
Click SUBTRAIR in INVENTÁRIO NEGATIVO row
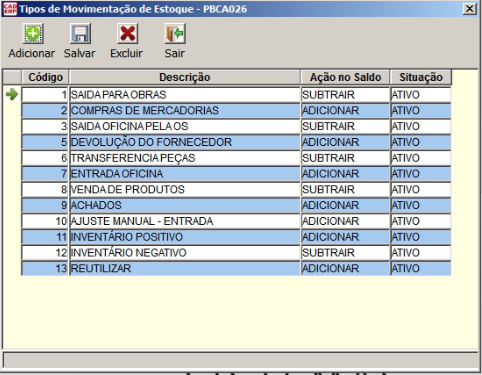345,253
